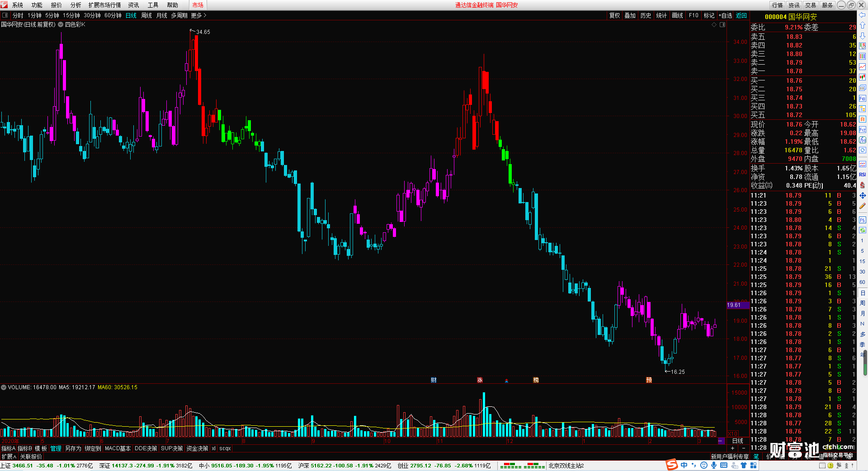868x471 pixels.
Task: Switch to 15分钟 period
Action: click(71, 15)
